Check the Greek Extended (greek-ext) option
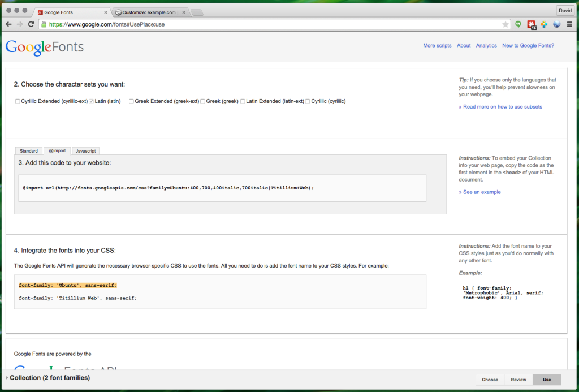Image resolution: width=579 pixels, height=392 pixels. [x=131, y=101]
